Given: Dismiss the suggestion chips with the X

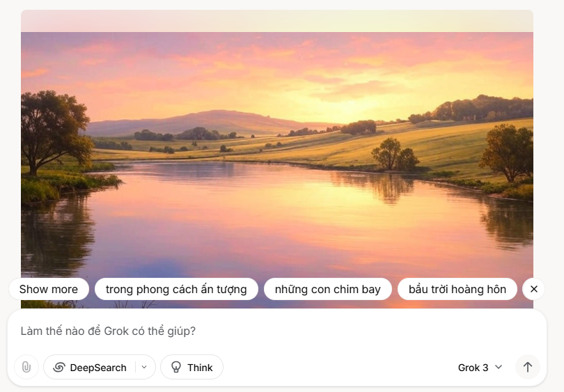Looking at the screenshot, I should click(534, 289).
